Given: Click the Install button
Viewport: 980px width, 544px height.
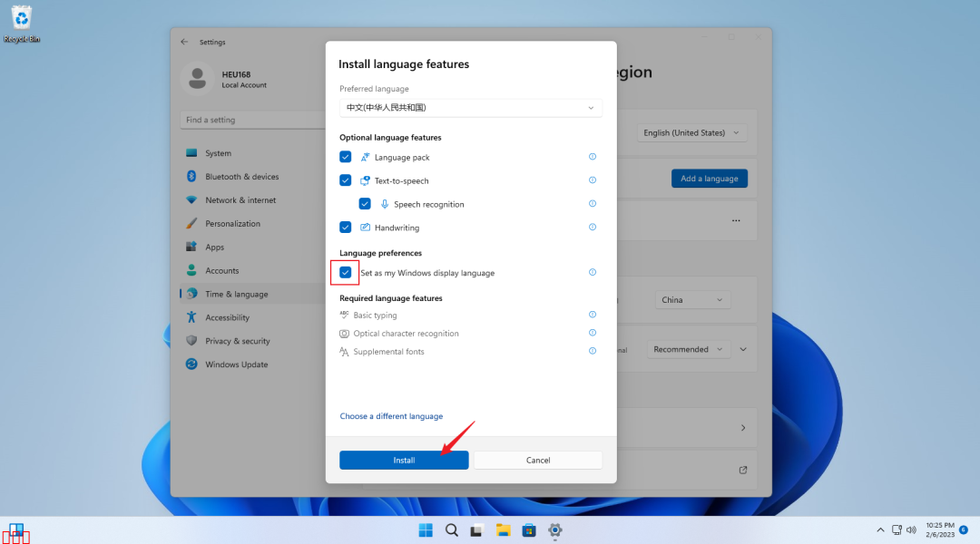Looking at the screenshot, I should [404, 460].
